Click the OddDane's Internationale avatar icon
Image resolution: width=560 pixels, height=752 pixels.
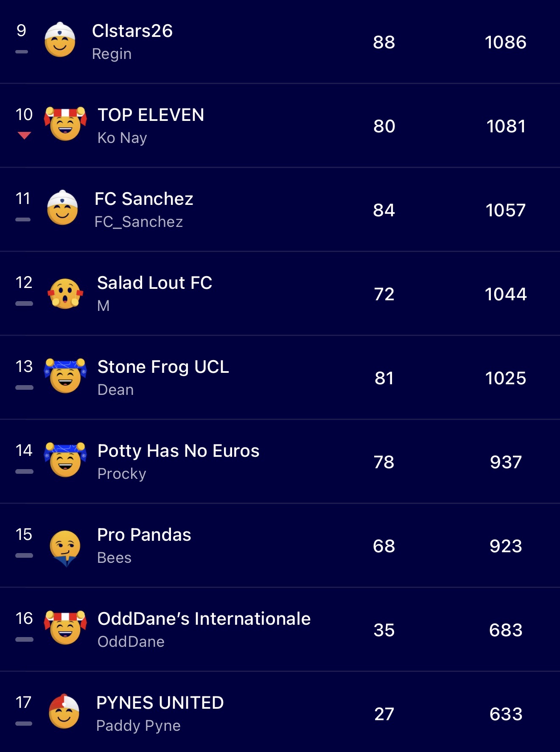click(x=65, y=628)
